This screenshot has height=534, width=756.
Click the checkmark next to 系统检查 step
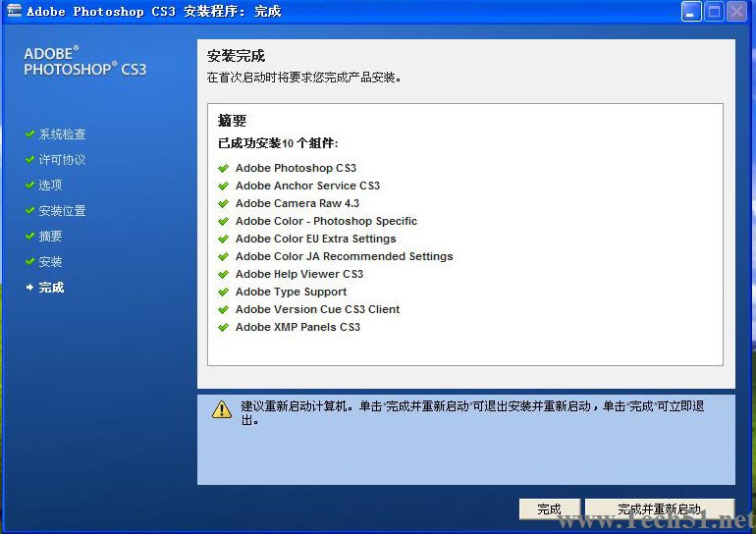[29, 133]
